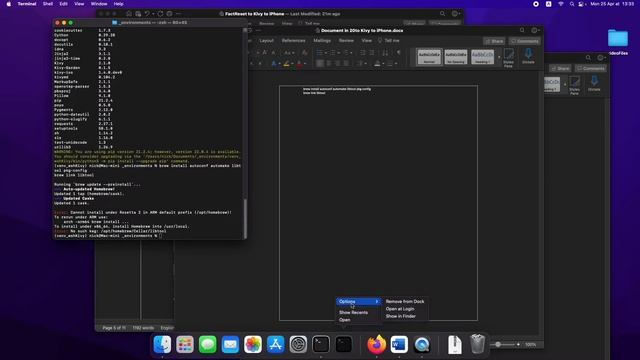Open Mailings tab in Word ribbon
Image resolution: width=640 pixels, height=360 pixels.
pos(322,41)
